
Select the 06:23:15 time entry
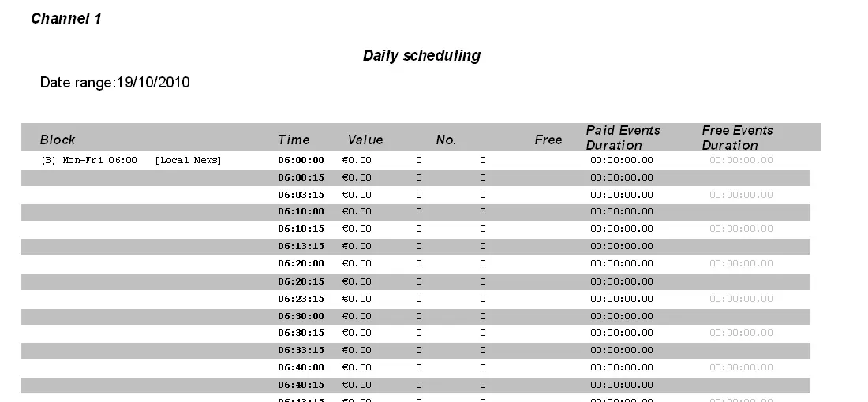pyautogui.click(x=301, y=299)
